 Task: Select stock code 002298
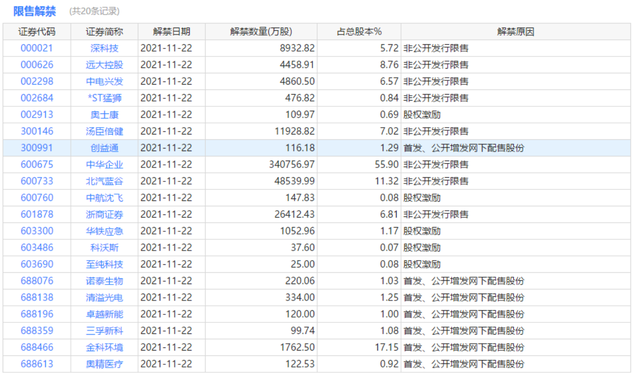37,82
